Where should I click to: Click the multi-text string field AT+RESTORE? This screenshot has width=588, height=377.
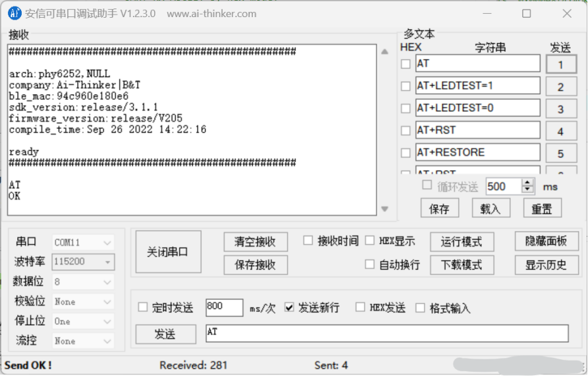point(478,153)
